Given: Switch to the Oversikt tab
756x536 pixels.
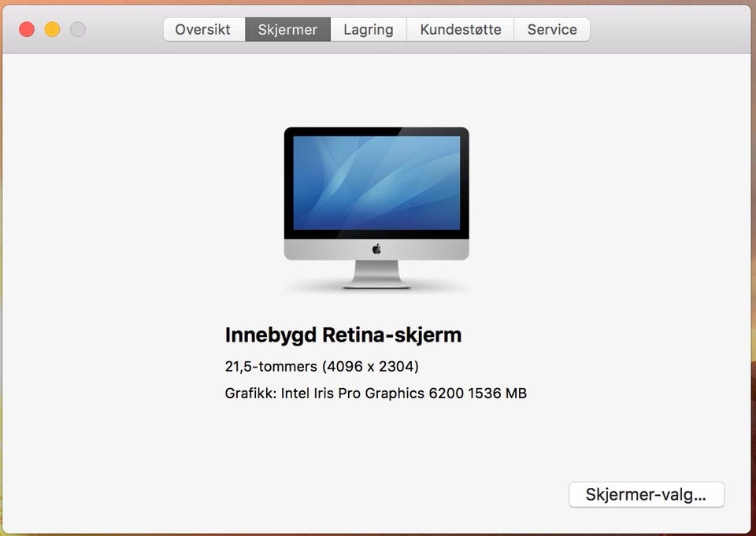Looking at the screenshot, I should 204,29.
